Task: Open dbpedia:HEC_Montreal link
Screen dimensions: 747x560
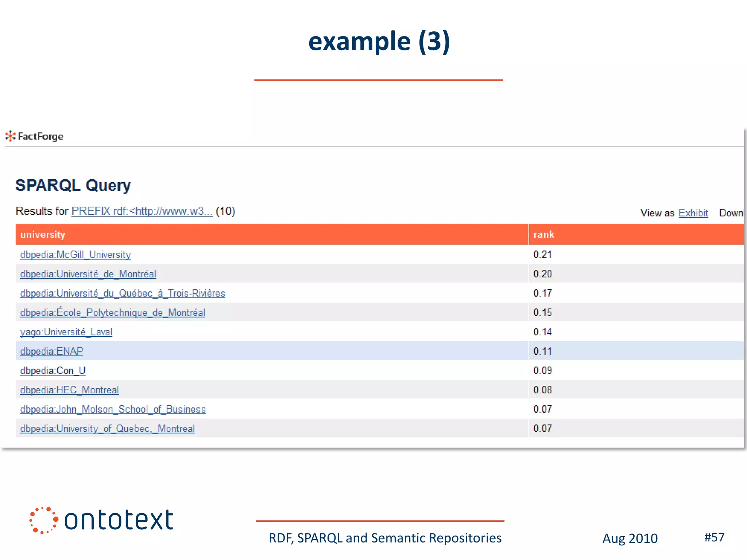Action: click(69, 390)
